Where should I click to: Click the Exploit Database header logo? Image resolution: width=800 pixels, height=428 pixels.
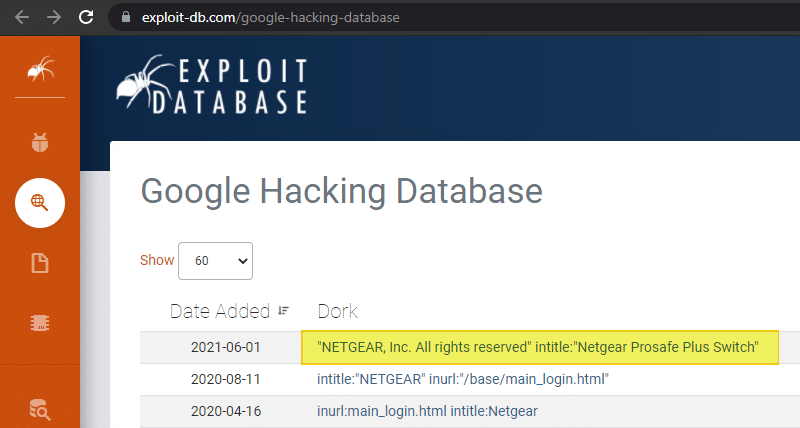tap(213, 85)
